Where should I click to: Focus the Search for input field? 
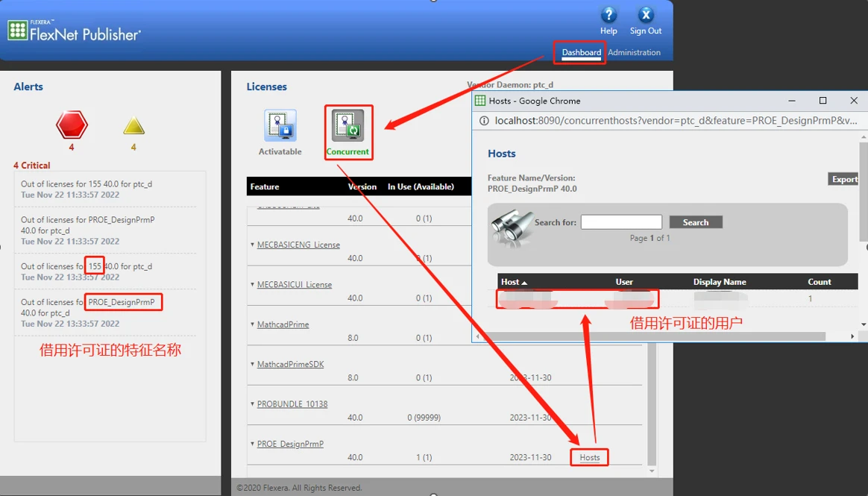tap(621, 222)
